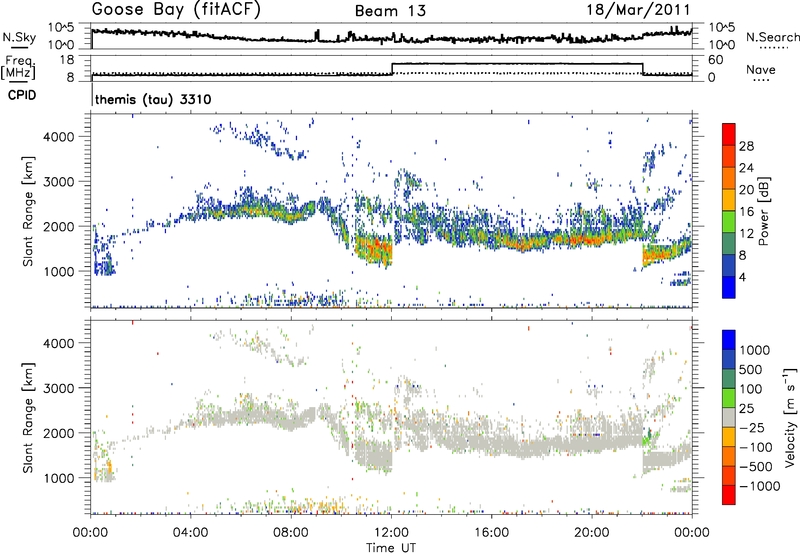The height and width of the screenshot is (554, 800).
Task: Click the '4000' tick on power panel
Action: 59,137
